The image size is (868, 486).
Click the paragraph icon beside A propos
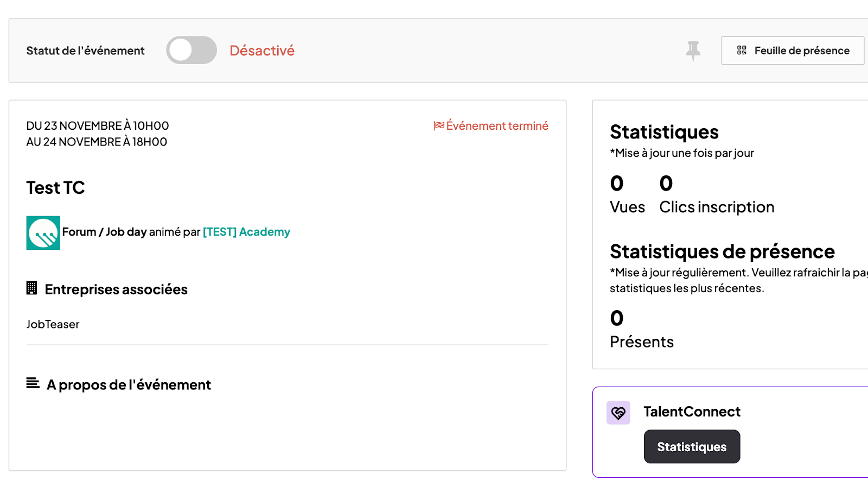(33, 383)
